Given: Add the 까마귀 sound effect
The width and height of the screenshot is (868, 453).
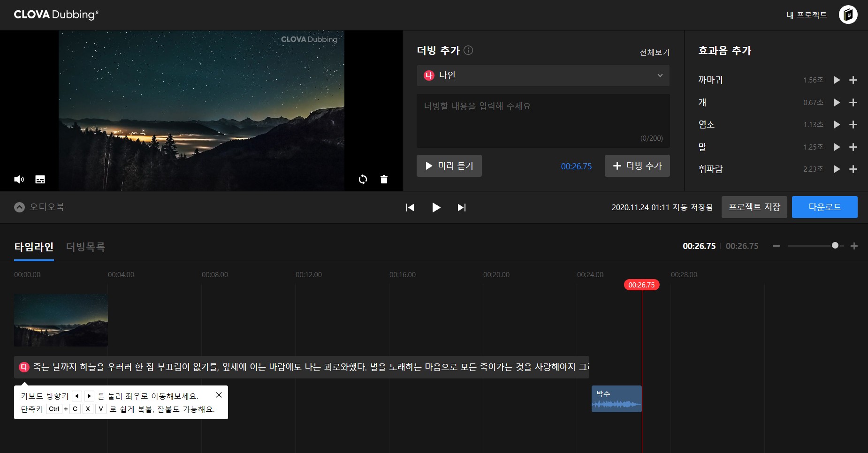Looking at the screenshot, I should [853, 80].
